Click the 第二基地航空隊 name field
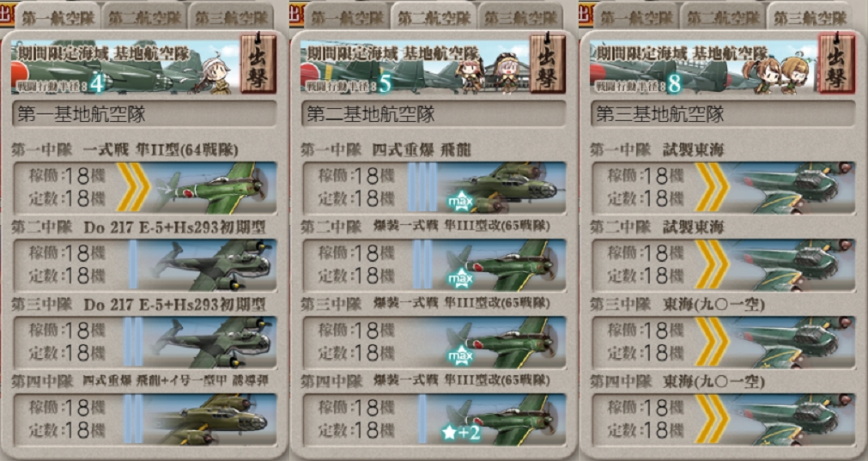The image size is (868, 461). click(x=434, y=114)
